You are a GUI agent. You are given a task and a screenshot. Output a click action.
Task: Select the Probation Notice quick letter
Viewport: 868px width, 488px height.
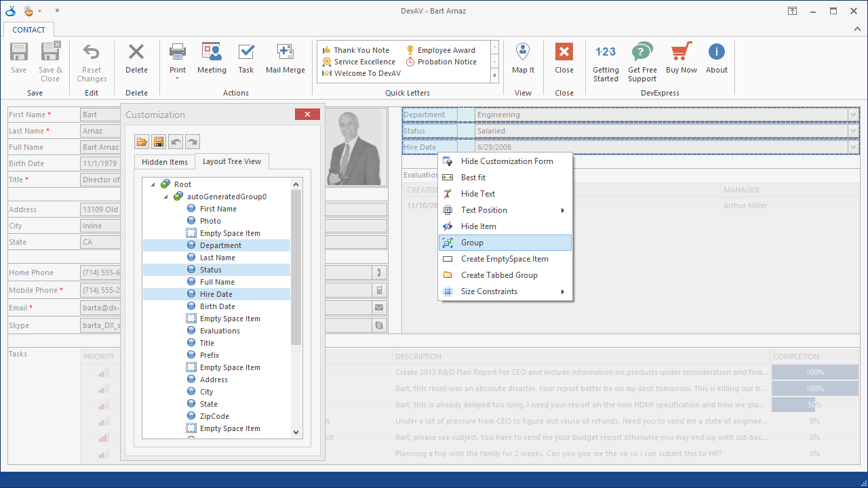[447, 62]
